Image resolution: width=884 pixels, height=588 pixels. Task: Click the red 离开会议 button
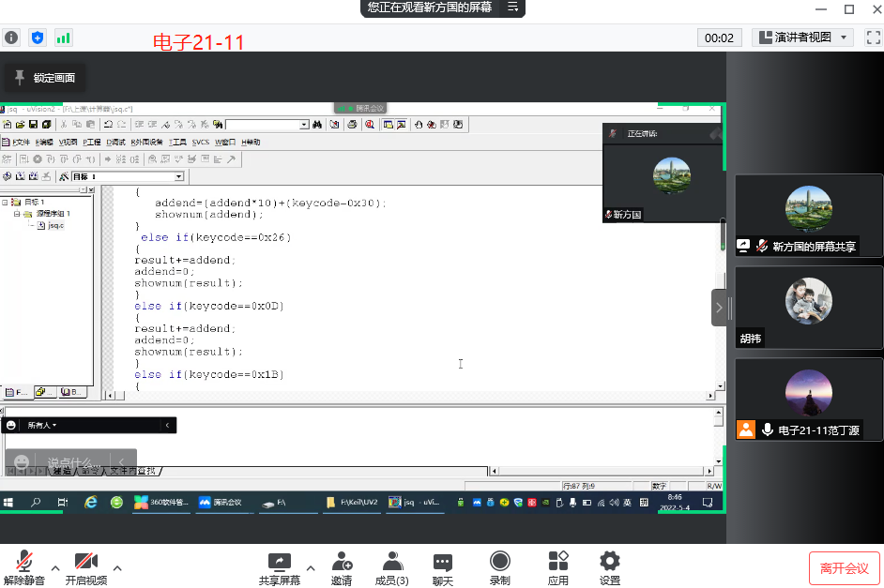tap(845, 568)
